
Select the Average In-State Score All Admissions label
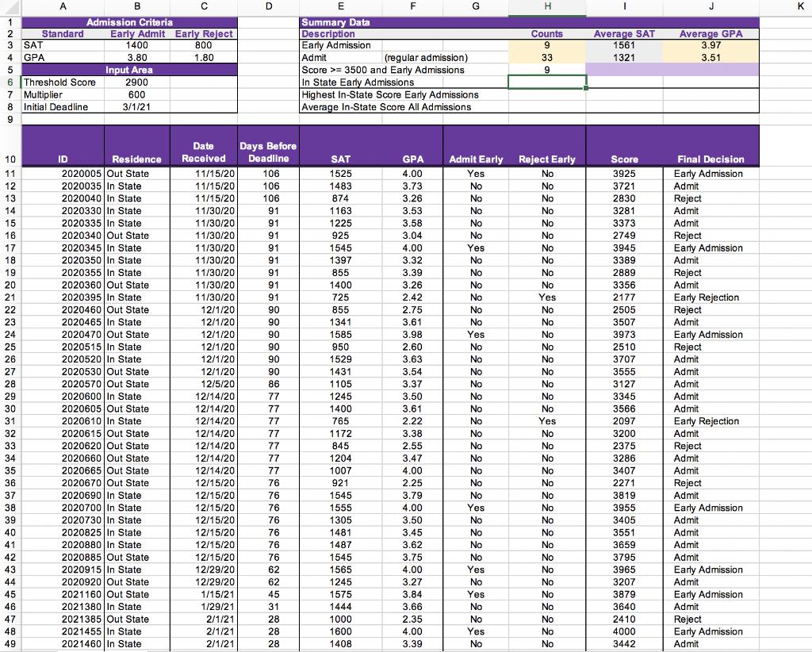[386, 107]
